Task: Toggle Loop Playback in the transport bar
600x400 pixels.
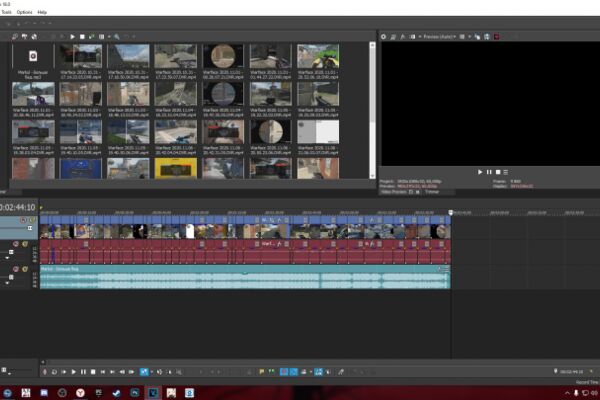Action: pos(54,372)
